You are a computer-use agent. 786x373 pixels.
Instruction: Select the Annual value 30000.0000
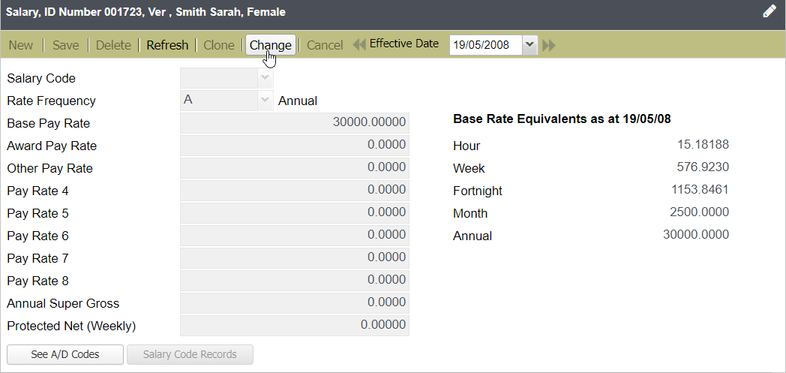pos(696,235)
